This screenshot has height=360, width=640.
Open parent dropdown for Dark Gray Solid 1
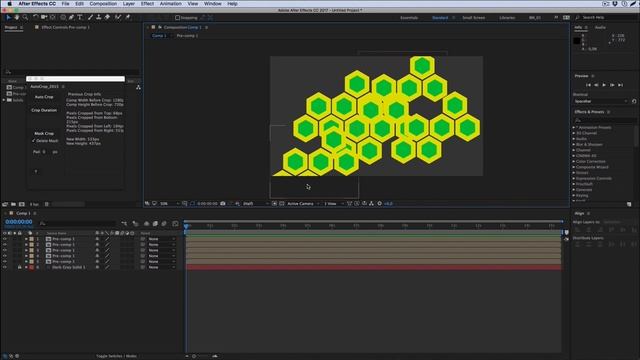click(x=161, y=267)
